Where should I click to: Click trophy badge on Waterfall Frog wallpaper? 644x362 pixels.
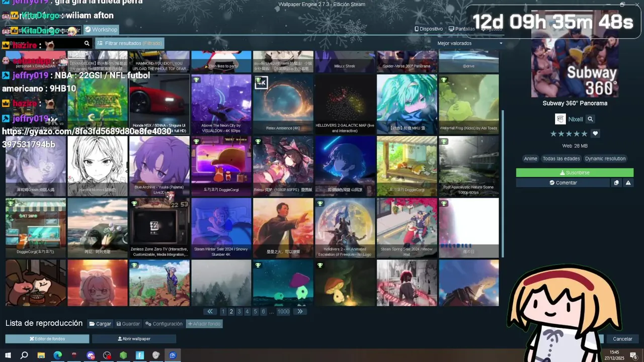click(444, 80)
